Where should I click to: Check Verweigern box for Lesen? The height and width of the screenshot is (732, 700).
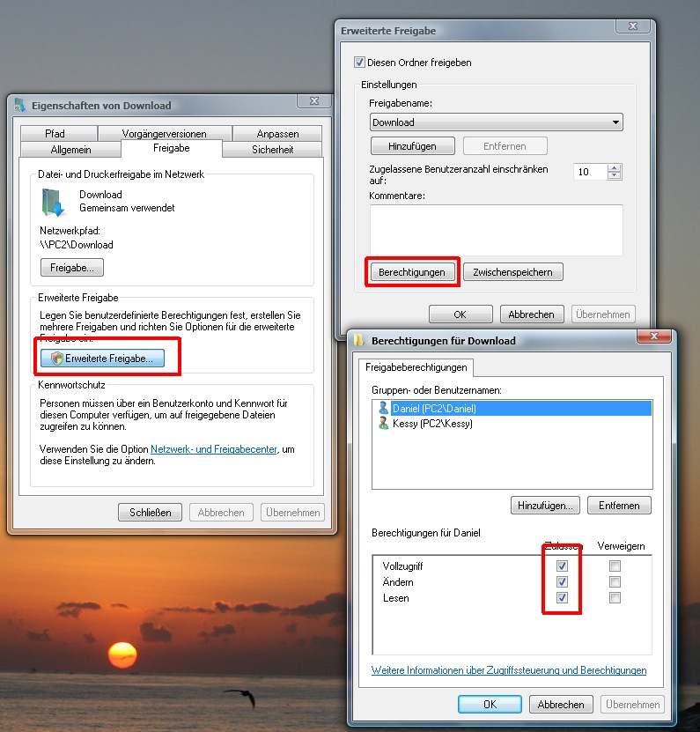coord(615,597)
